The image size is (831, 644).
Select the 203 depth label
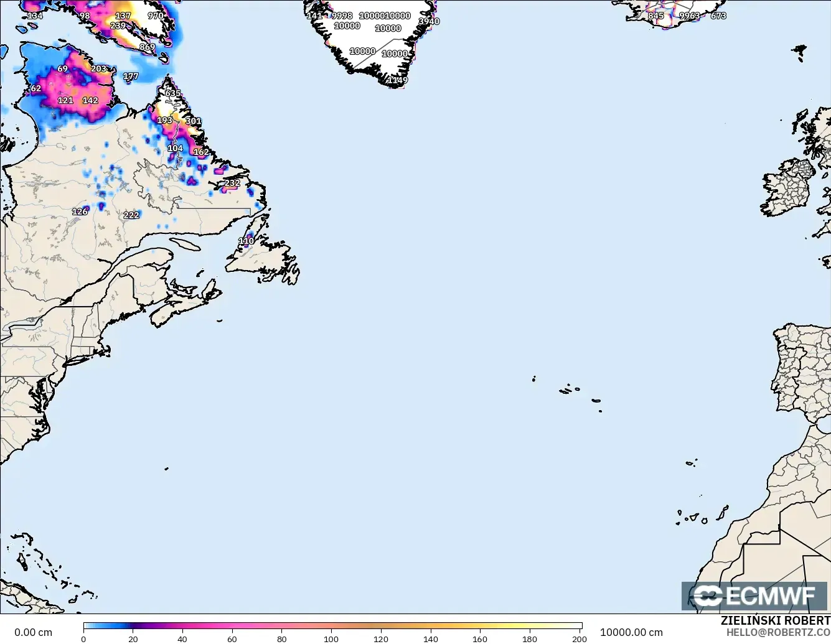tap(99, 68)
